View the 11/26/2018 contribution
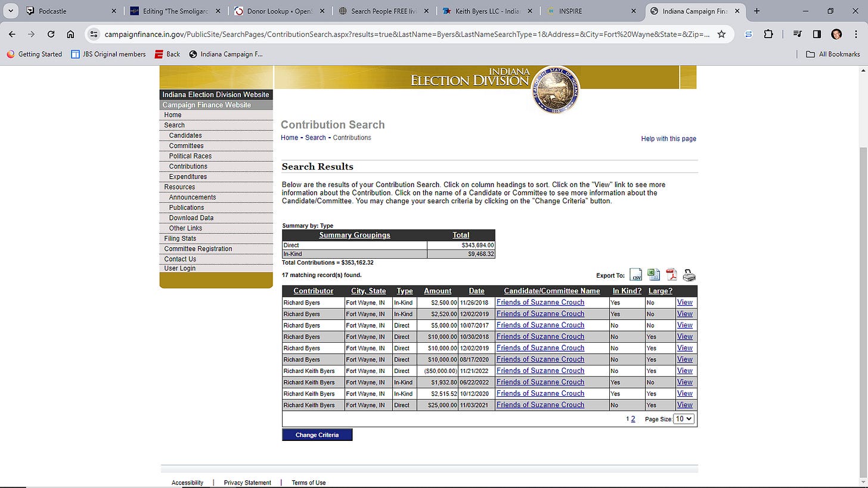The image size is (868, 488). [x=685, y=302]
